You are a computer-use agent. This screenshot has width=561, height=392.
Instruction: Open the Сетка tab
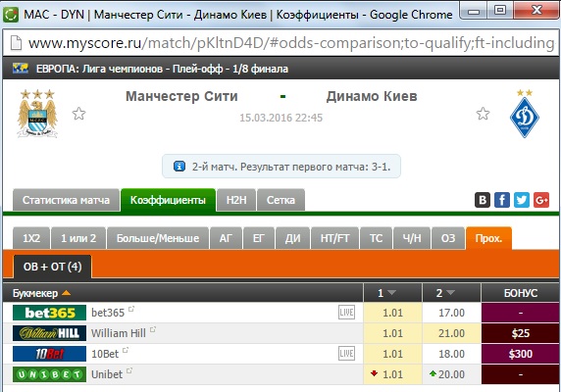click(280, 200)
